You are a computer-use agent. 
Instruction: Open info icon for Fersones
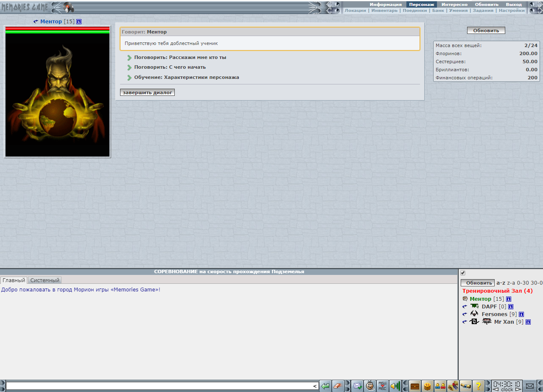click(x=521, y=314)
